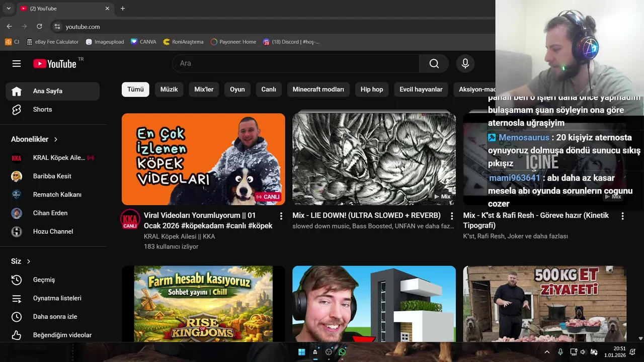
Task: Reload the YouTube page
Action: (39, 27)
